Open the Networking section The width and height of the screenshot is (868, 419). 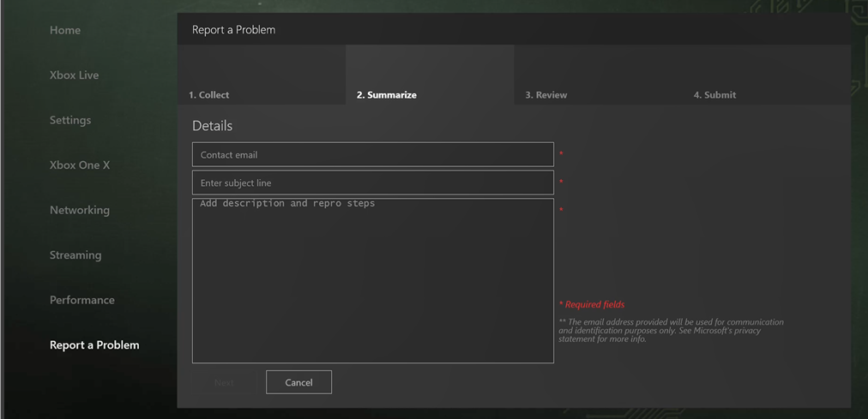tap(80, 210)
